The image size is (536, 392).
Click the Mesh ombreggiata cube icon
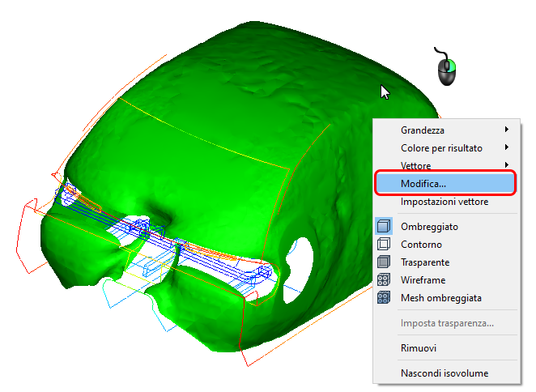tap(384, 297)
